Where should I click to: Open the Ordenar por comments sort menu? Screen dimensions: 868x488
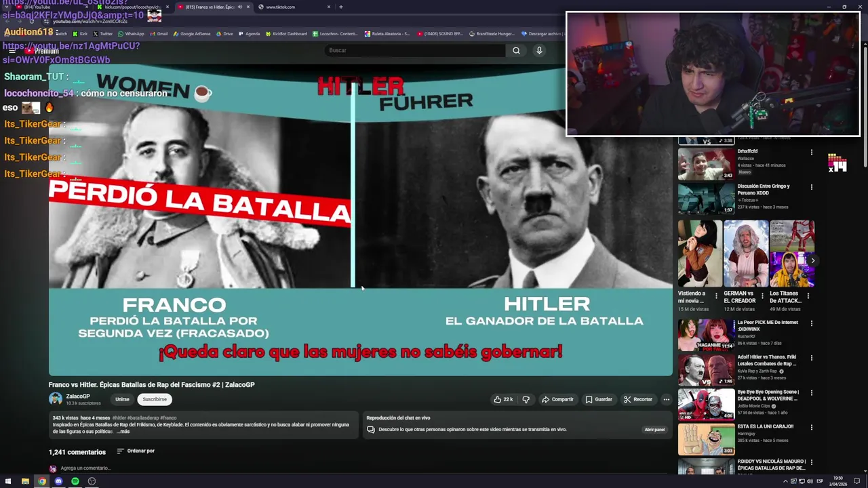tap(136, 451)
